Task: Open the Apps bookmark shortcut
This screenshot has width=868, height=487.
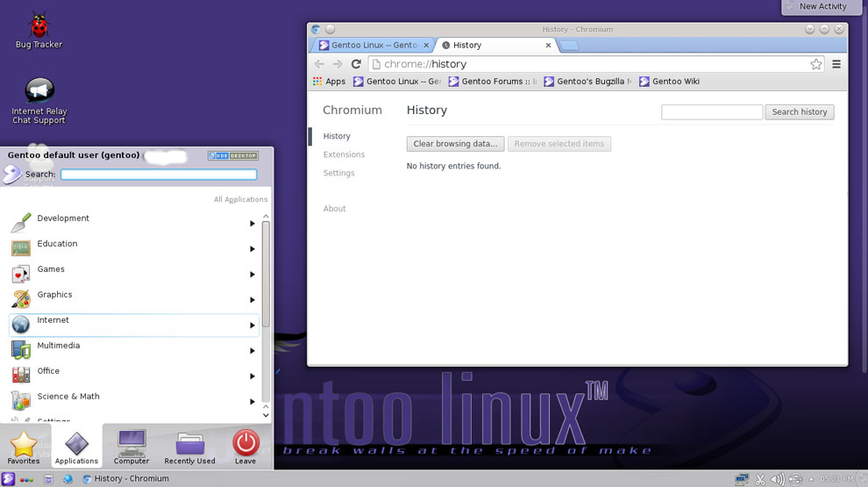Action: (x=329, y=82)
